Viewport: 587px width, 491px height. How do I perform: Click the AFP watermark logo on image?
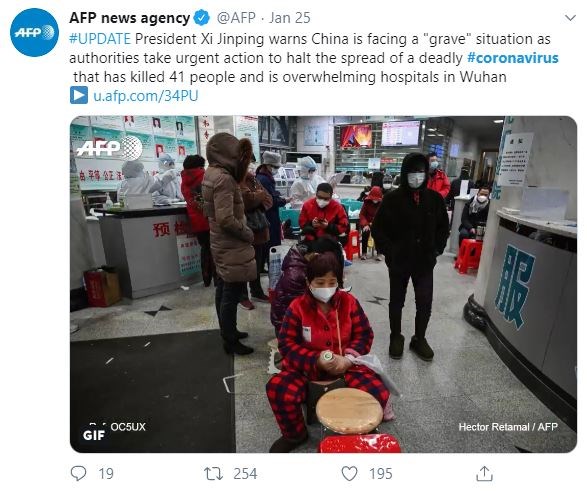point(109,148)
